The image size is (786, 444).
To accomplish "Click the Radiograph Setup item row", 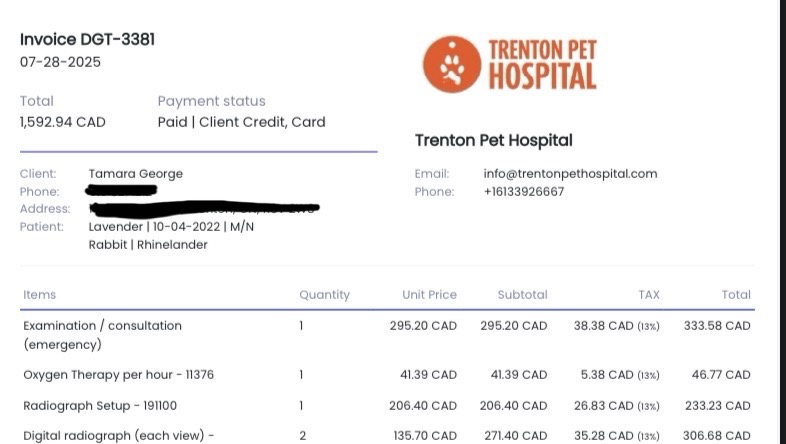I will tap(103, 406).
